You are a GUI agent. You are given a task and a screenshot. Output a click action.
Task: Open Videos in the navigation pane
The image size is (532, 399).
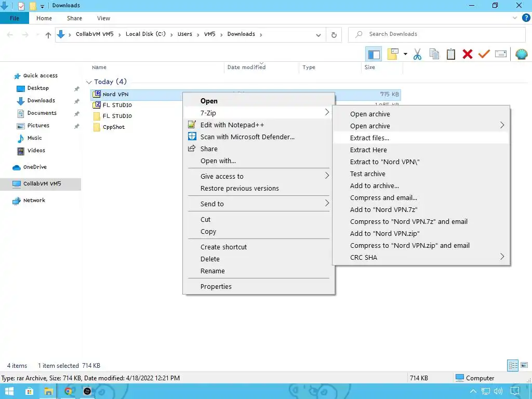(x=36, y=150)
